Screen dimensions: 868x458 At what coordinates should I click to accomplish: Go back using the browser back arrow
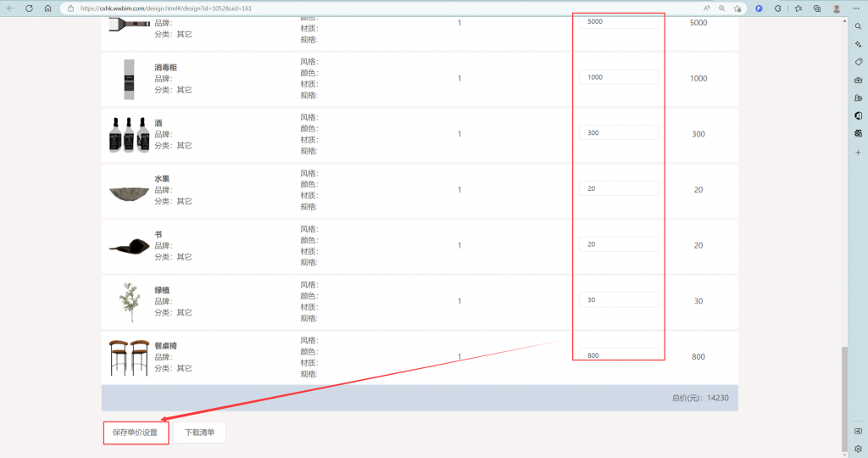[x=10, y=8]
